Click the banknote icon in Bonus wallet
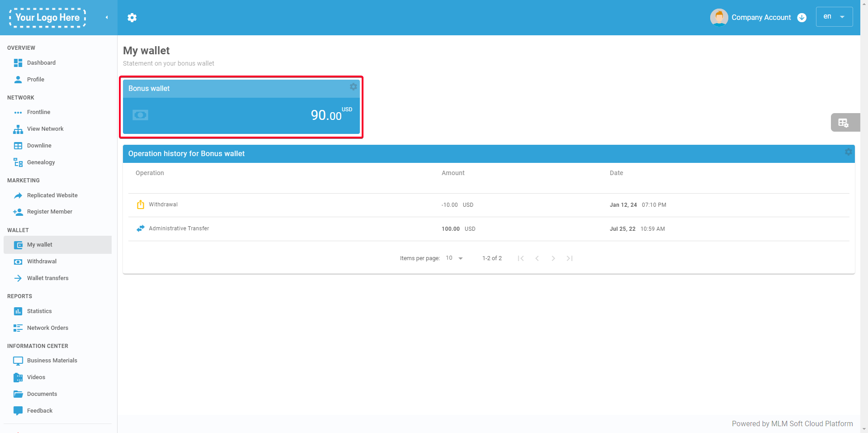 pos(140,115)
